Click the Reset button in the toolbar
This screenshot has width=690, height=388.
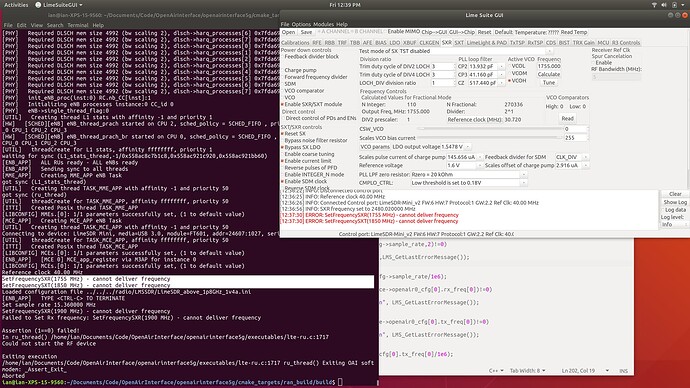point(484,32)
